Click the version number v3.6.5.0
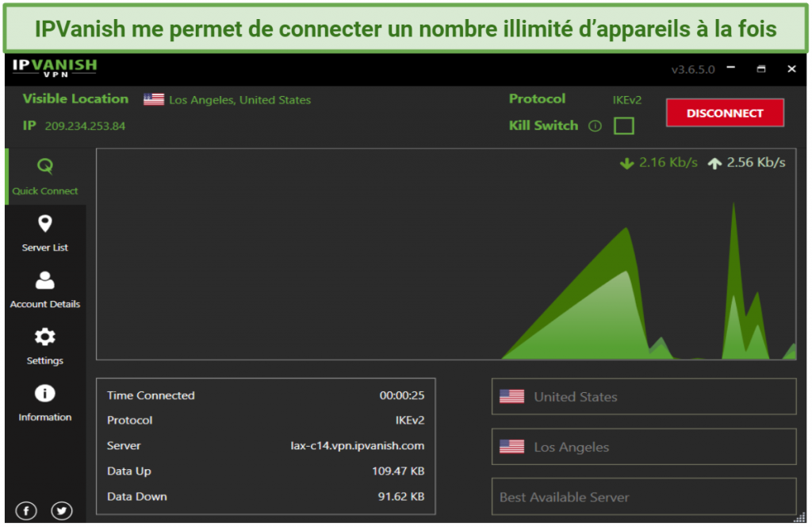The height and width of the screenshot is (527, 812). pos(693,69)
